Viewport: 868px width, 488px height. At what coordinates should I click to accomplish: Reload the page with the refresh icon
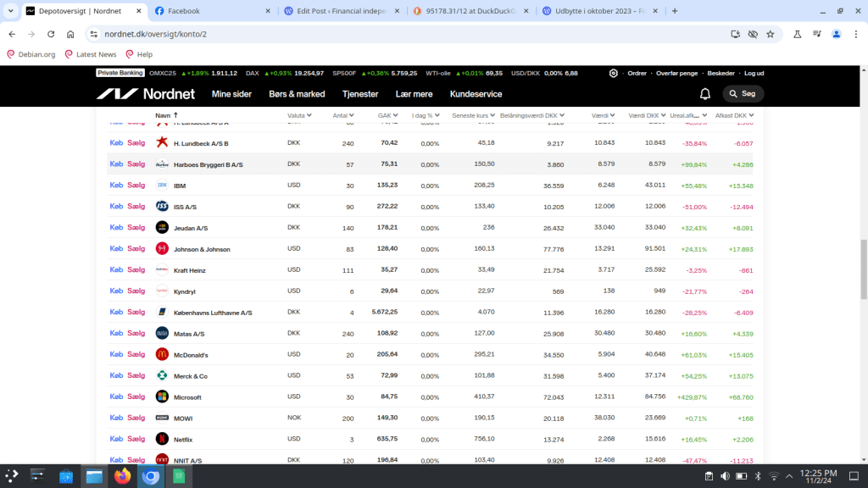tap(51, 34)
